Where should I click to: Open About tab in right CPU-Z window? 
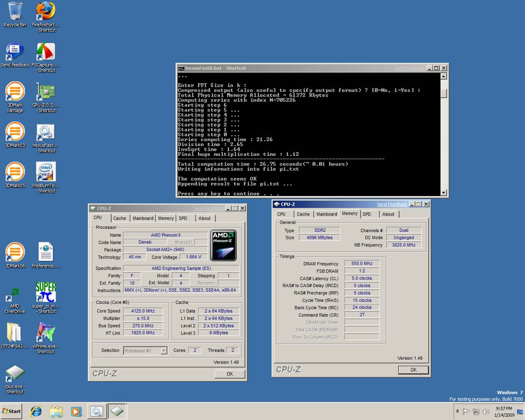point(388,214)
